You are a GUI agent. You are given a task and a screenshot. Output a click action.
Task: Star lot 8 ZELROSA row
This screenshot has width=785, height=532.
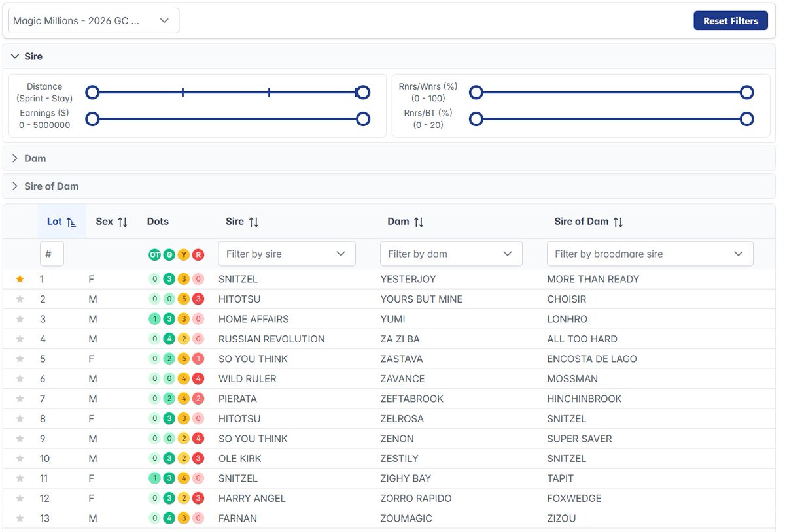(20, 419)
